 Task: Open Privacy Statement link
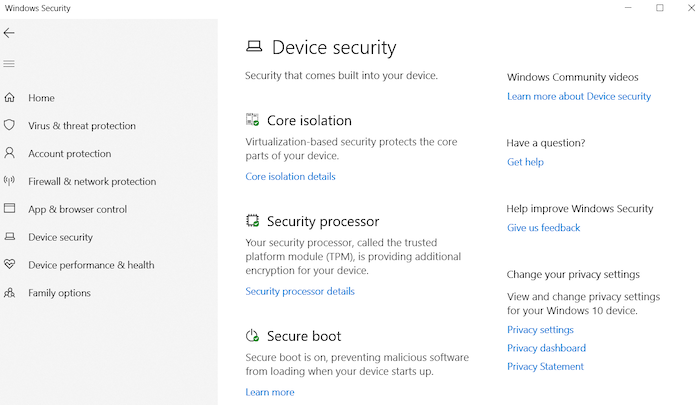pyautogui.click(x=545, y=367)
